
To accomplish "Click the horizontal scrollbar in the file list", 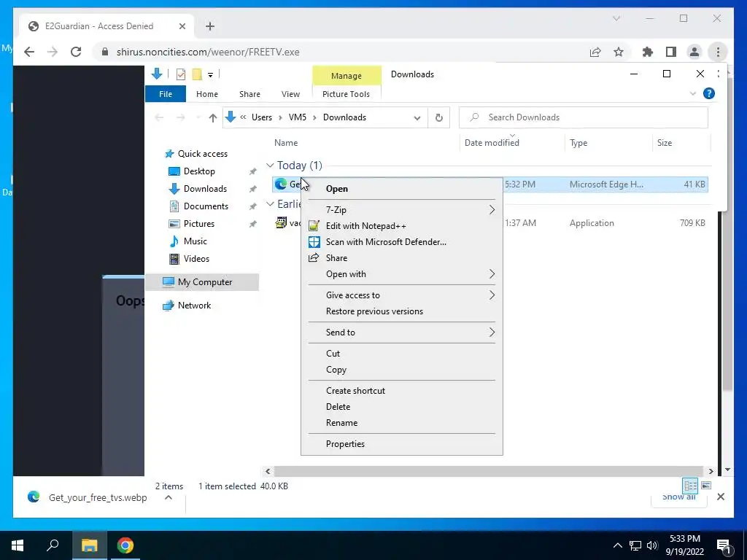I will (489, 471).
